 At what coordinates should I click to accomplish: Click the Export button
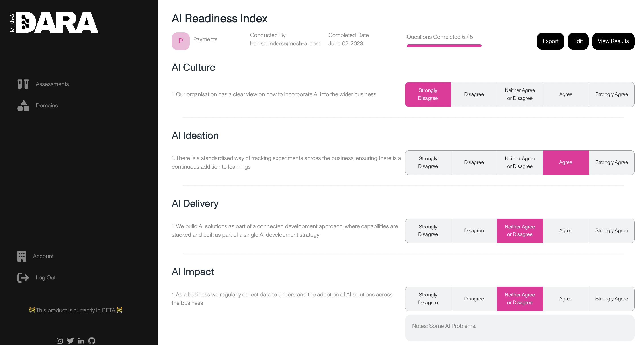tap(550, 41)
